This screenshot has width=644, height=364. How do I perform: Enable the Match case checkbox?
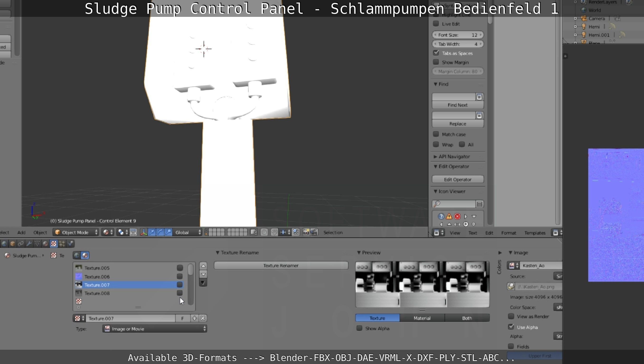click(x=436, y=134)
